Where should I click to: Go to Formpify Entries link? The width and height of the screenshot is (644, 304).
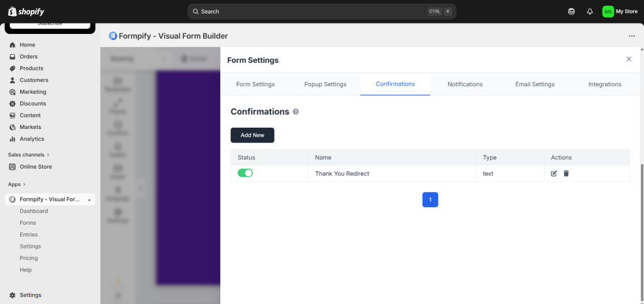[x=29, y=235]
